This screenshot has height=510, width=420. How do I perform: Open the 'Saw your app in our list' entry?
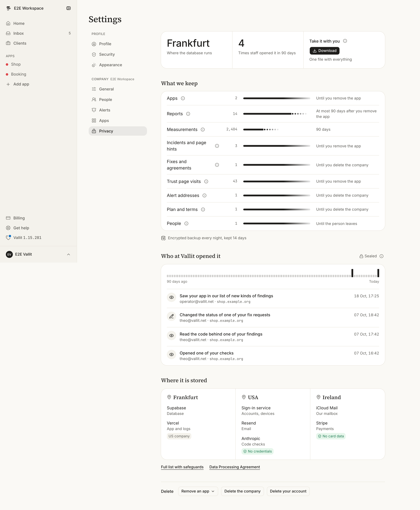273,298
